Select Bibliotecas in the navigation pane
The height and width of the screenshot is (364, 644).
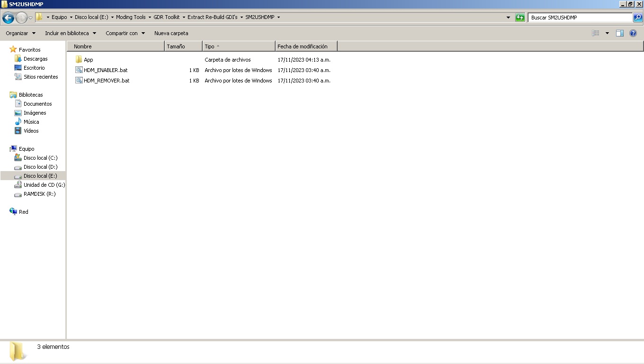(31, 95)
